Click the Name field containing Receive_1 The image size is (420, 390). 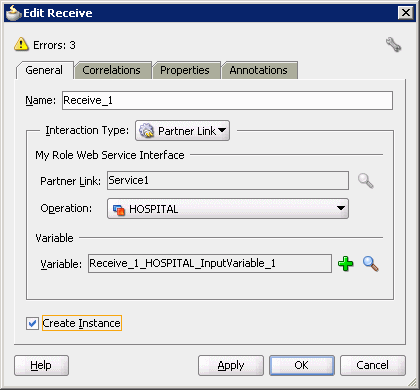(227, 100)
